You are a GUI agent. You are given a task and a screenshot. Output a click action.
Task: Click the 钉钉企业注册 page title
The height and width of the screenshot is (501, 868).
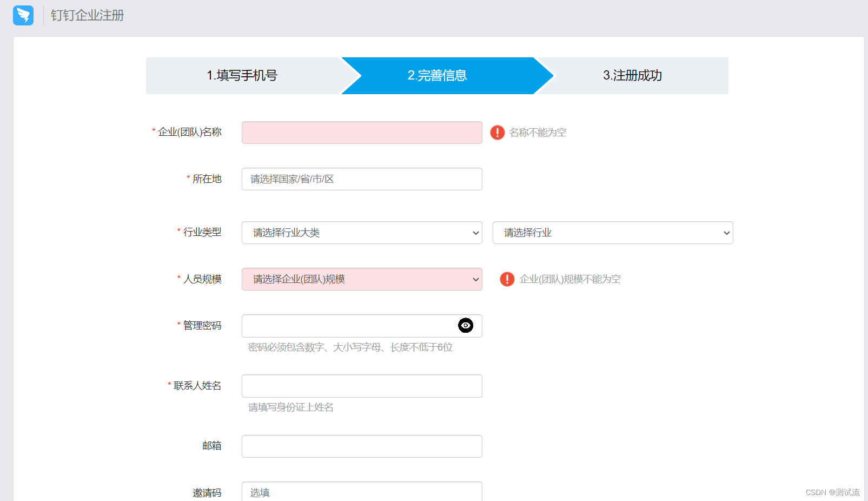(x=88, y=15)
